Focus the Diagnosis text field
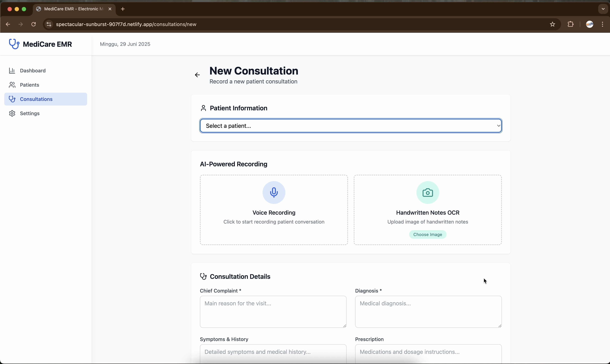Screen dimensions: 610x364 pos(428,312)
